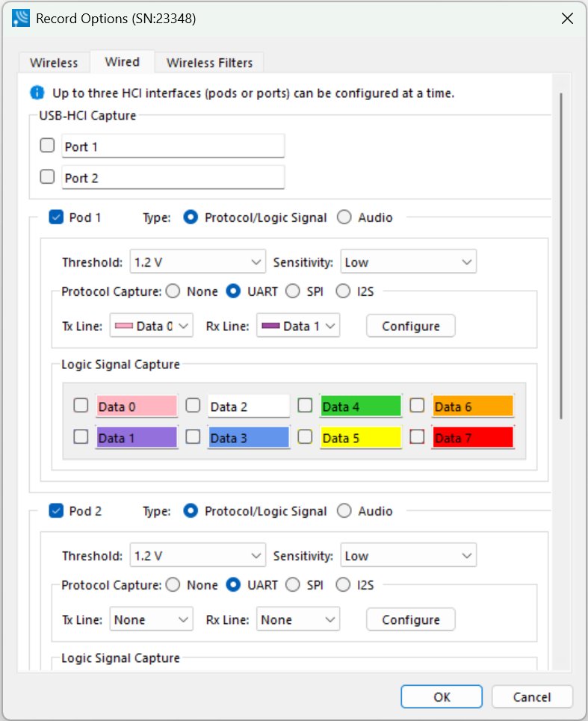Select Pod 2 SPI protocol capture

coord(293,584)
